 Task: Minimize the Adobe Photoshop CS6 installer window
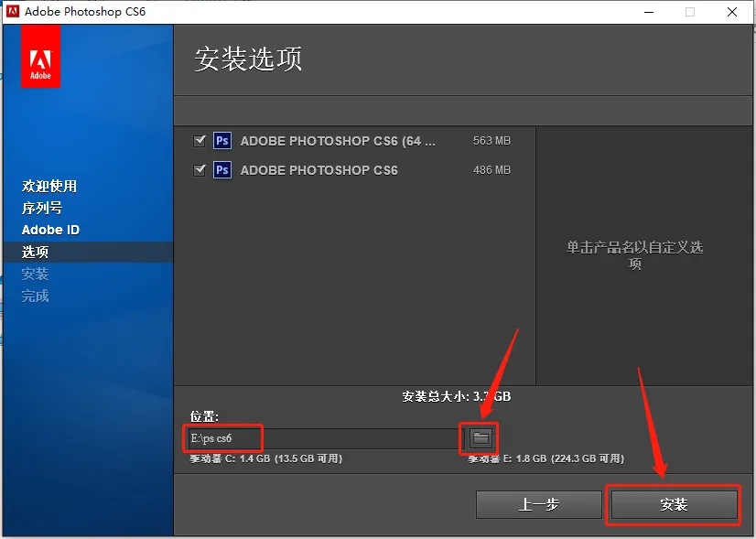(649, 12)
